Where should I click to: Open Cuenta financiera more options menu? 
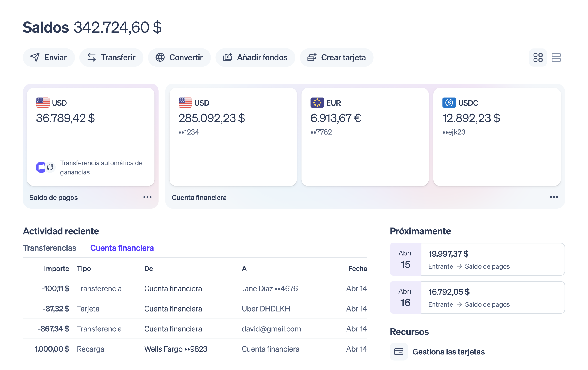[554, 197]
